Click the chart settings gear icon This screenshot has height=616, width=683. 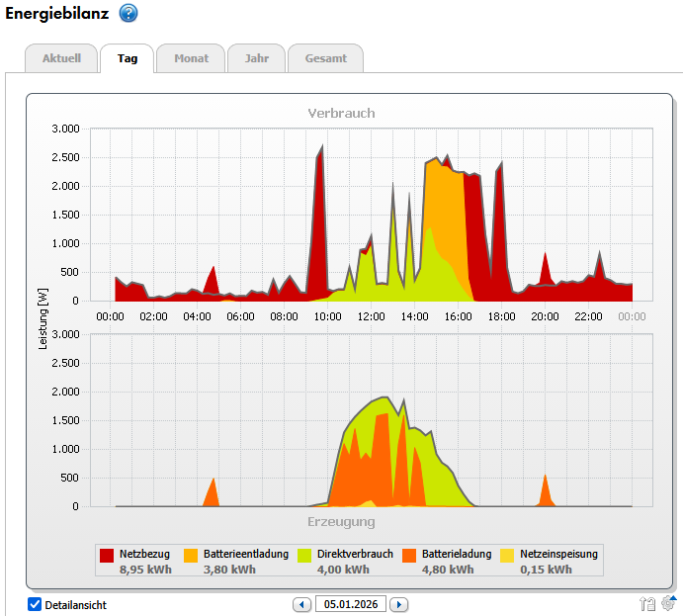point(669,604)
